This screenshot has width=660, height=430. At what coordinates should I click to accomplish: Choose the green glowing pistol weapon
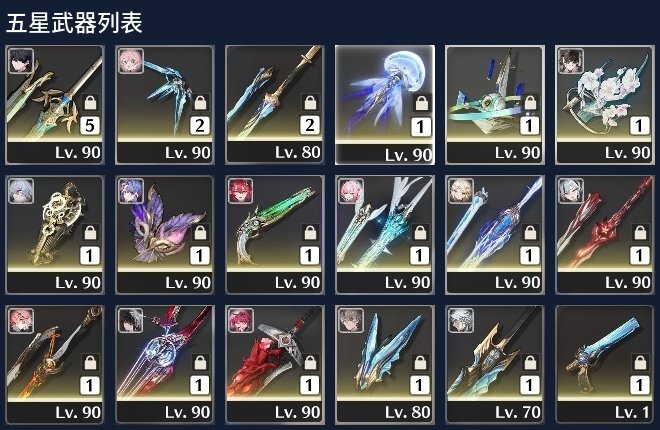[275, 235]
